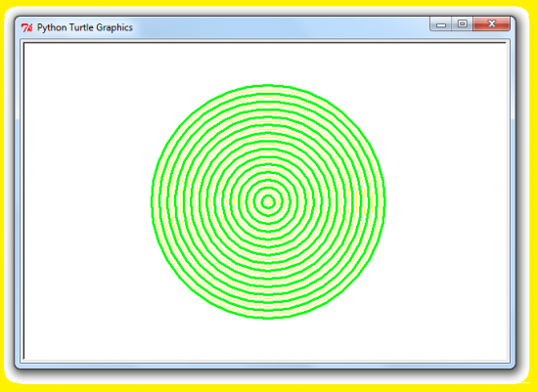Click blank white canvas above the circles
538x392 pixels.
point(268,64)
